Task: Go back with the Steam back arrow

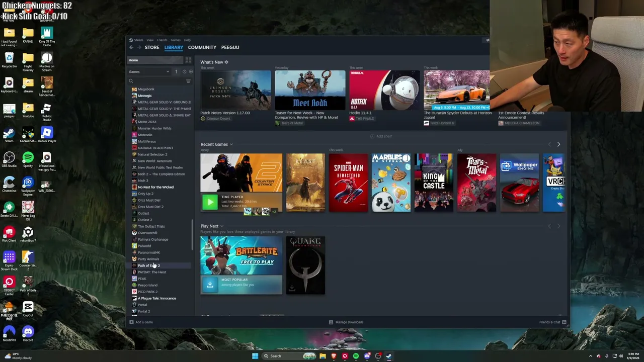Action: click(131, 47)
